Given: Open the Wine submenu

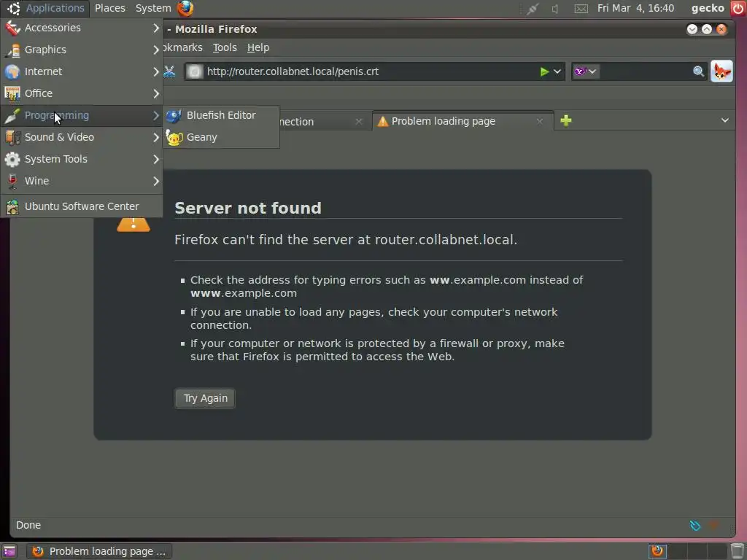Looking at the screenshot, I should pyautogui.click(x=82, y=181).
